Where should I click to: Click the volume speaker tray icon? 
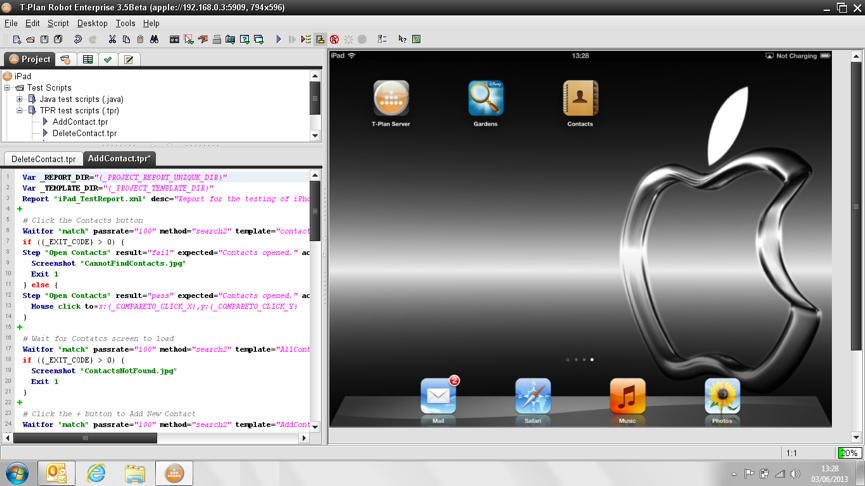click(x=795, y=473)
